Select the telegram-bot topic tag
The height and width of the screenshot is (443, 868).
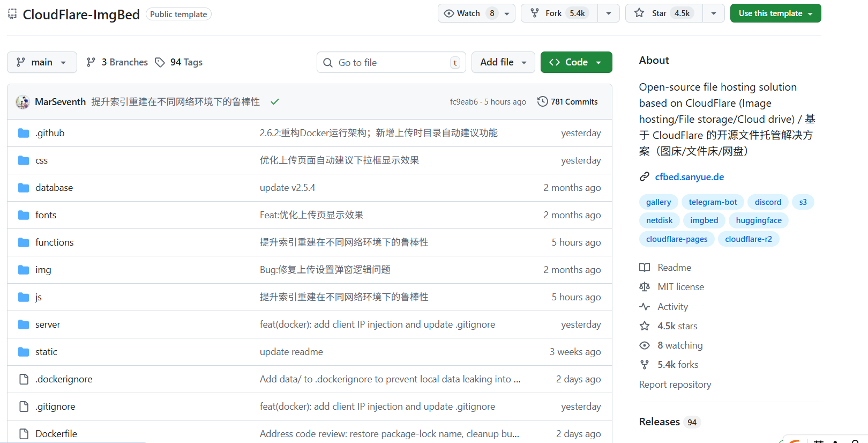tap(713, 202)
